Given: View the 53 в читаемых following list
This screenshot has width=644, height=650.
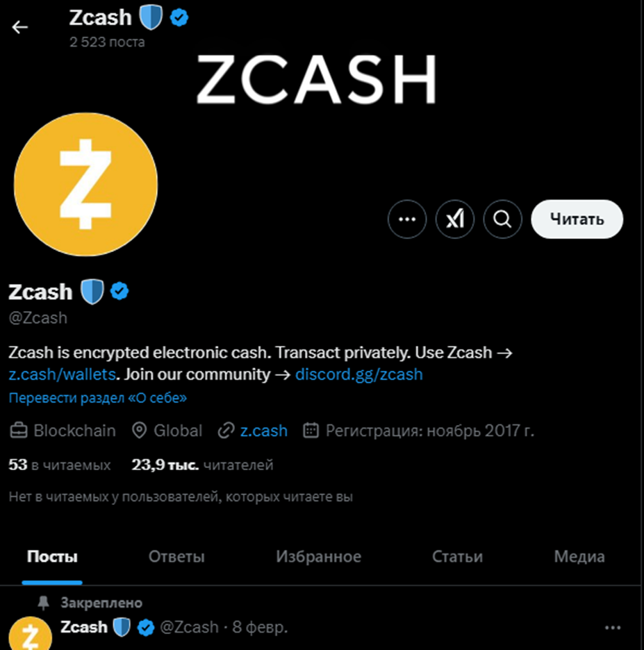Looking at the screenshot, I should [x=60, y=465].
